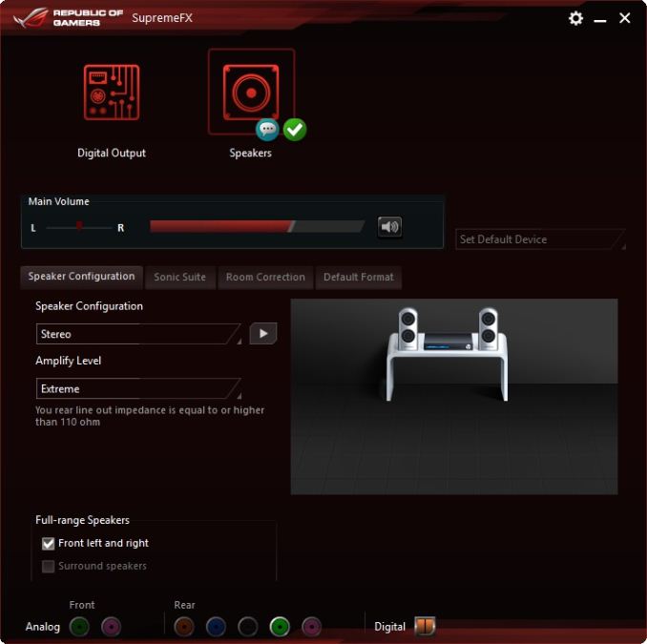
Task: Click the main volume level bar
Action: (x=257, y=226)
